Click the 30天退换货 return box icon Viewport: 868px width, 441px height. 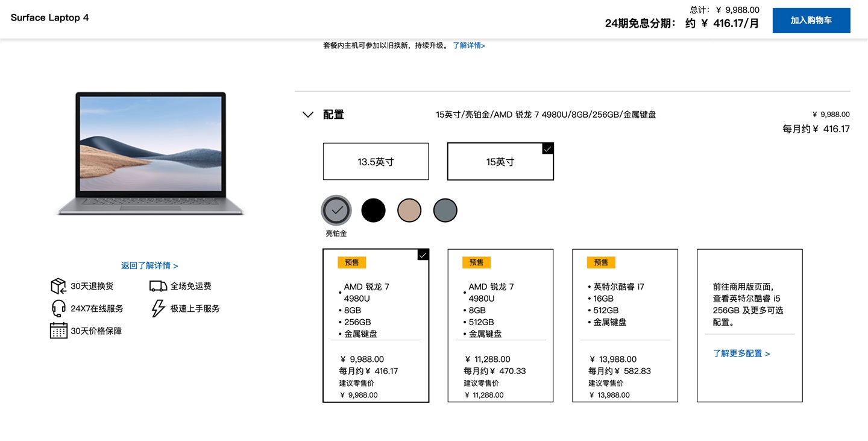click(57, 286)
